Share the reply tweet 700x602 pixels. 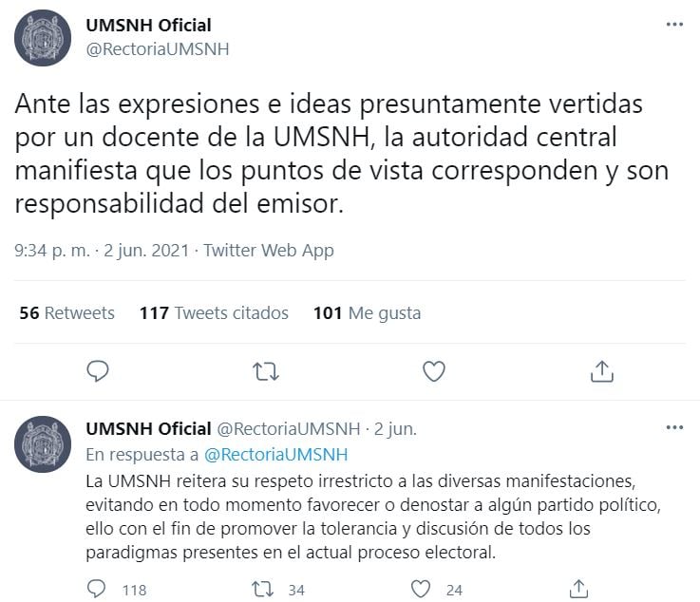pos(578,589)
